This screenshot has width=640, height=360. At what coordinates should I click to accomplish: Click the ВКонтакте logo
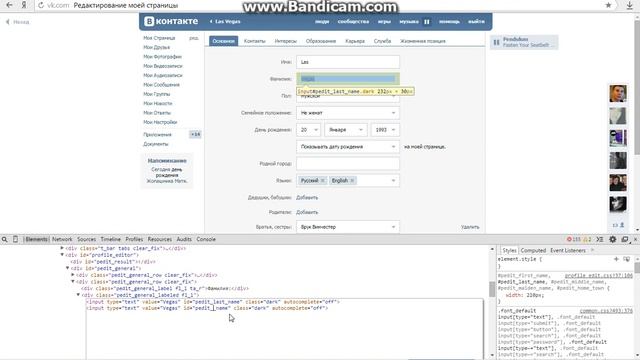(x=171, y=21)
